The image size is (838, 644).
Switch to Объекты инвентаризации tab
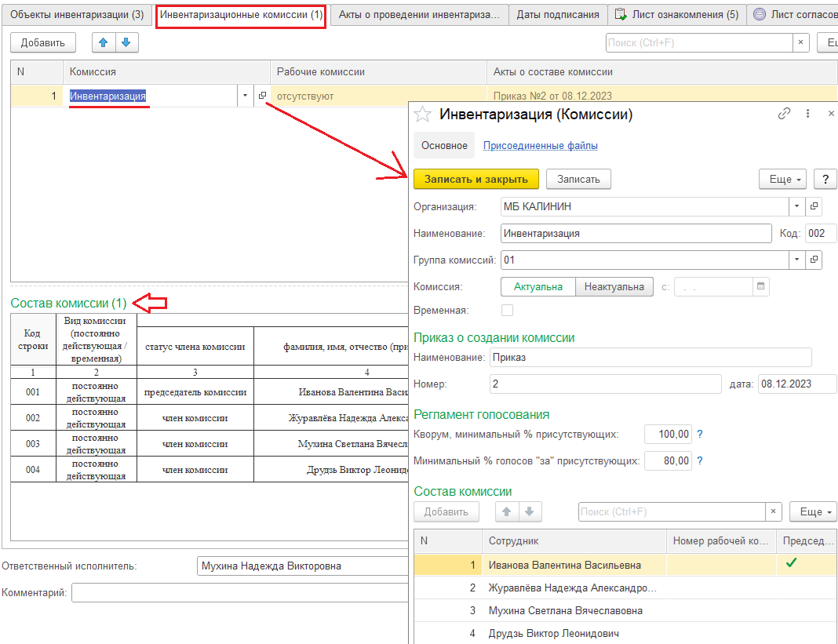click(77, 14)
